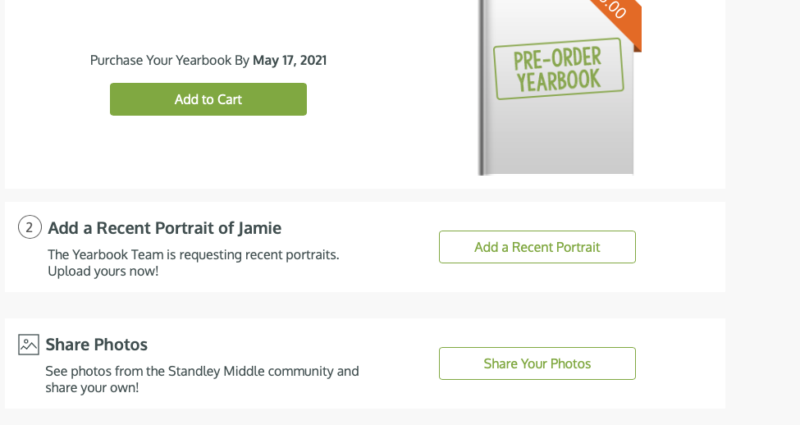This screenshot has width=800, height=425.
Task: Click the green Add to Cart button
Action: click(208, 99)
